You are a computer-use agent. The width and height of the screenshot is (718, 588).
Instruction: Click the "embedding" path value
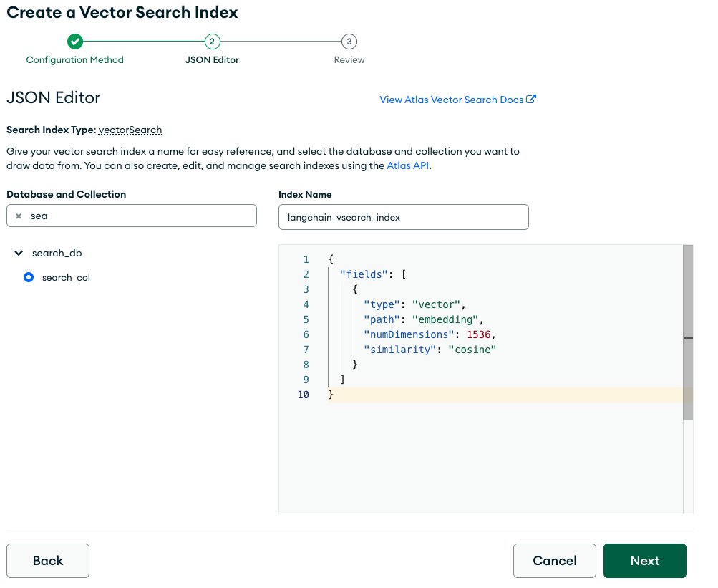coord(445,319)
